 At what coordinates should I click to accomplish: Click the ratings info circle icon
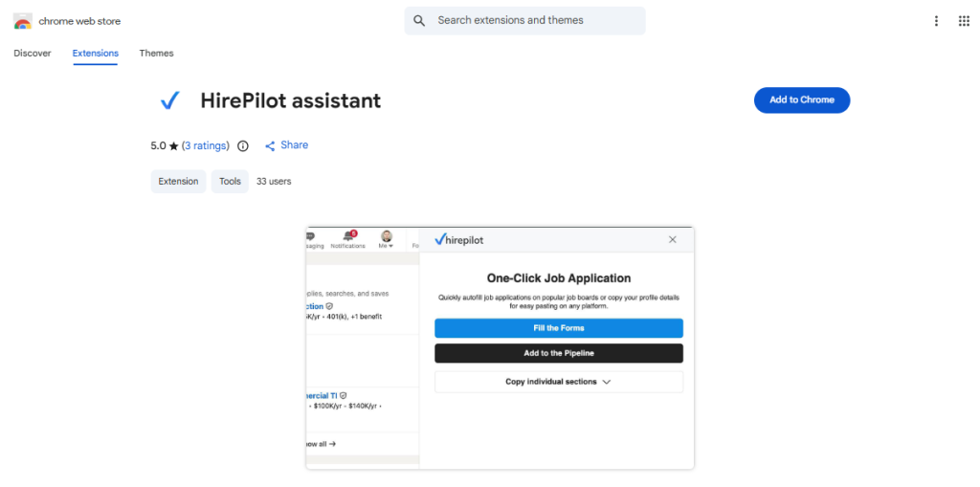point(243,145)
